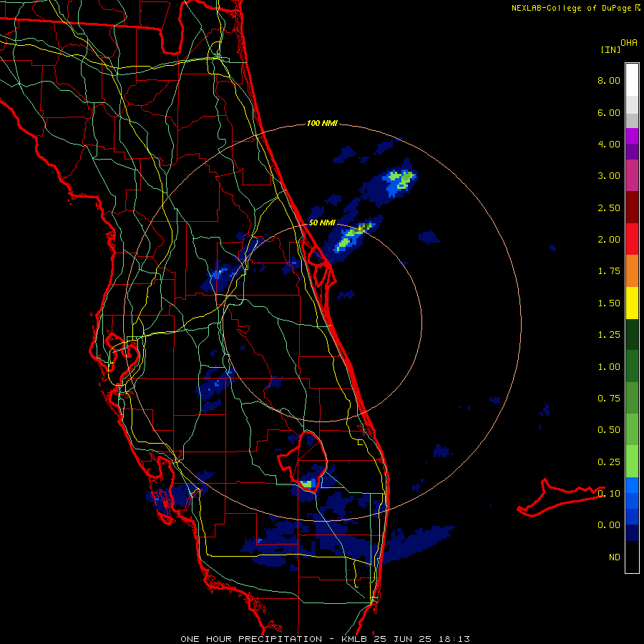Pick the pink swatch beside 3.00
The image size is (644, 644).
(x=632, y=175)
